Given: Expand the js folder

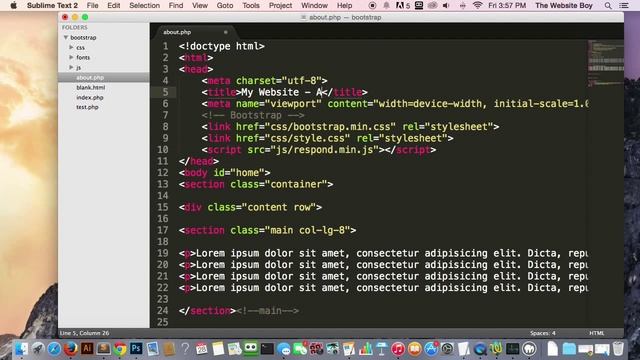Looking at the screenshot, I should coord(71,67).
